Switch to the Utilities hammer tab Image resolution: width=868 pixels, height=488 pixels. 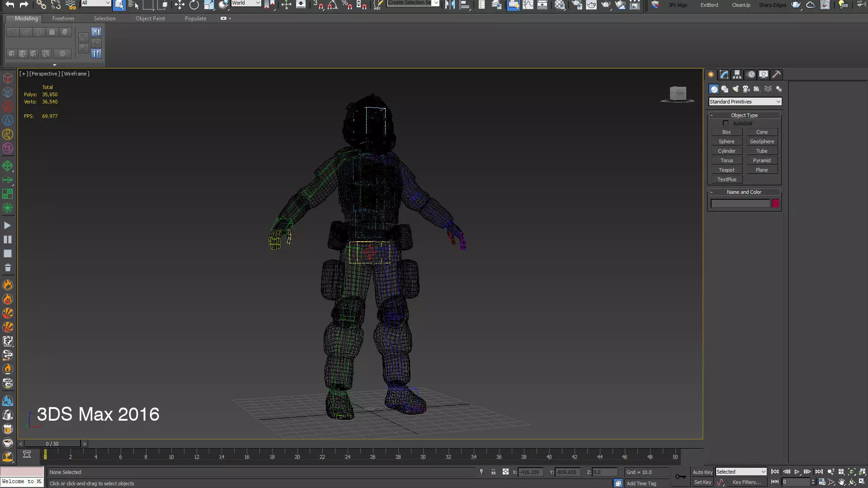click(x=777, y=75)
